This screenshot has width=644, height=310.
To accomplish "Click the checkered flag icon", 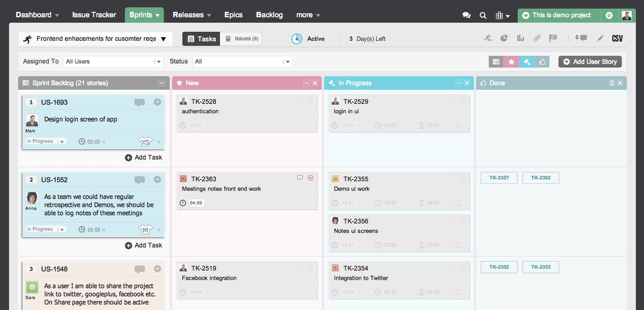I will (553, 38).
